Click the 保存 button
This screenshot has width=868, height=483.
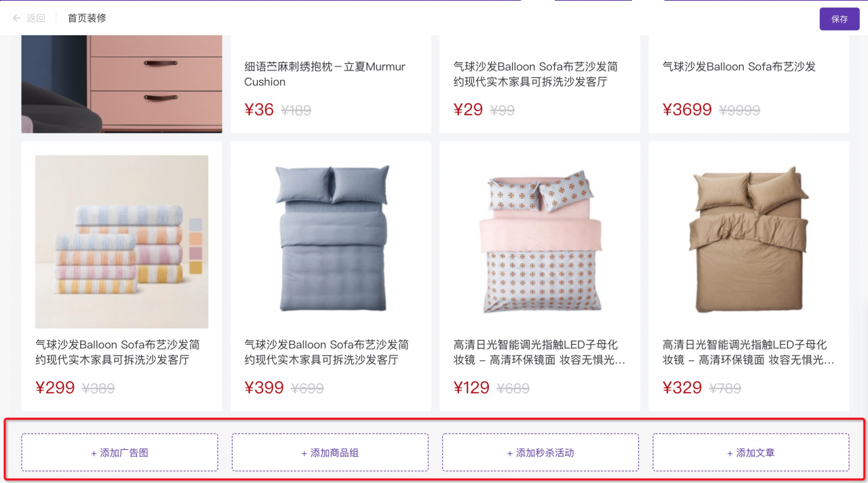(840, 19)
